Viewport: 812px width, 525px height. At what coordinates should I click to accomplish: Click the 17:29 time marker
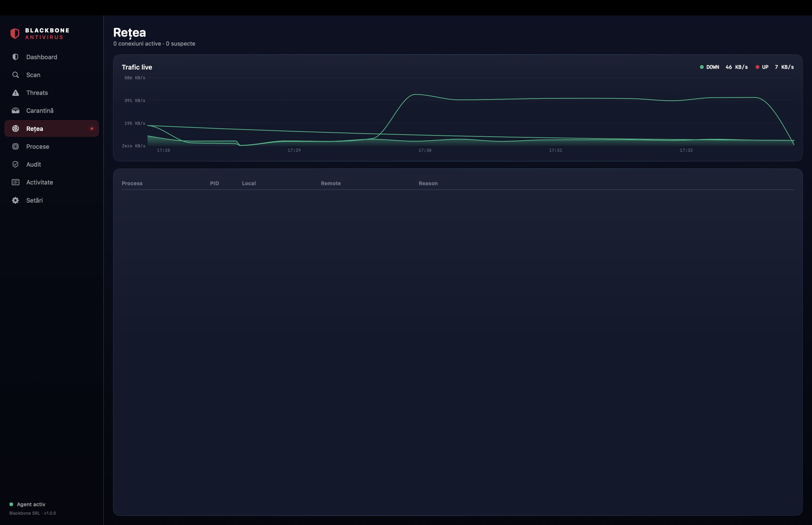[294, 150]
